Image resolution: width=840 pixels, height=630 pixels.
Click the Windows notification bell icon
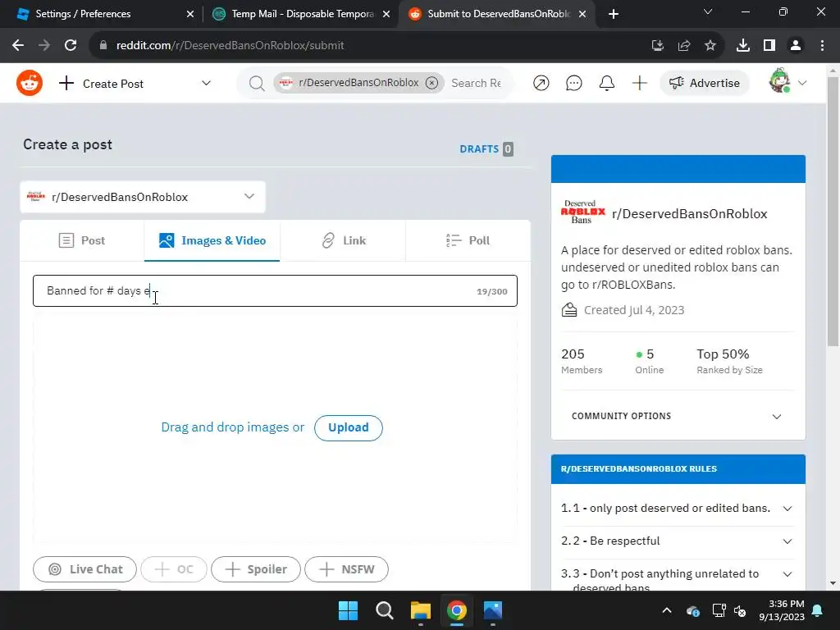click(818, 610)
